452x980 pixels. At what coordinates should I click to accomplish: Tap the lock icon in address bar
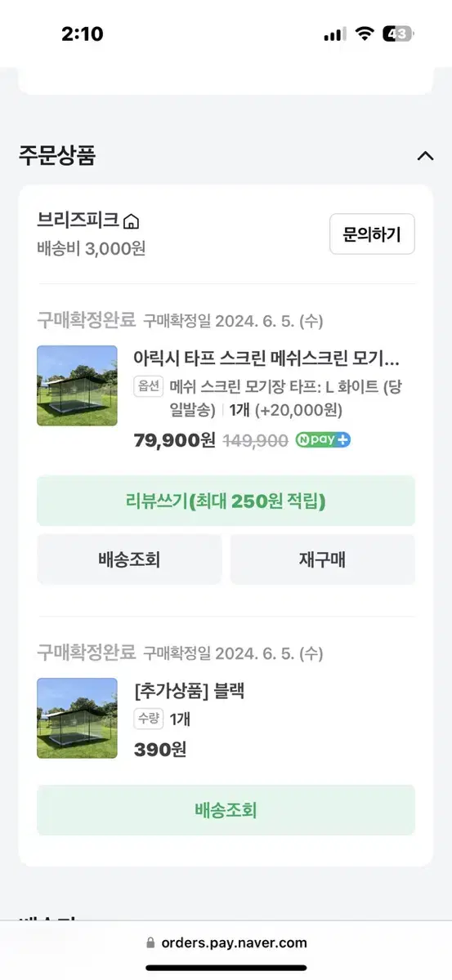tap(150, 942)
